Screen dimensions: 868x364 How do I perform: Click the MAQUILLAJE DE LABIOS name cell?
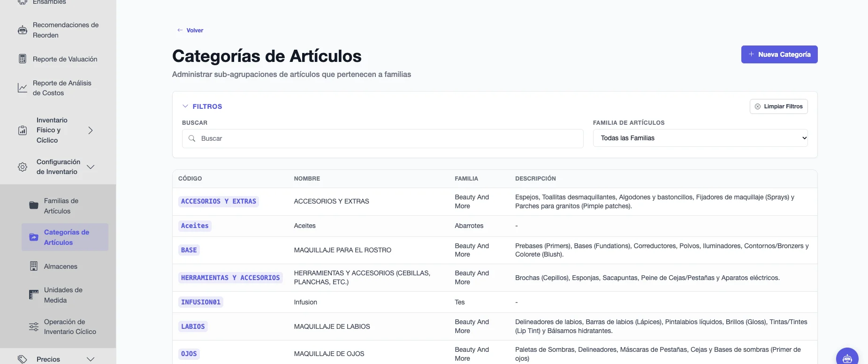tap(332, 326)
